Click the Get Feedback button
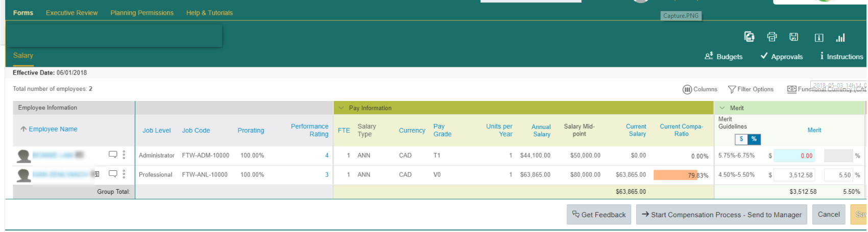Screen dimensions: 868x232 pos(599,215)
